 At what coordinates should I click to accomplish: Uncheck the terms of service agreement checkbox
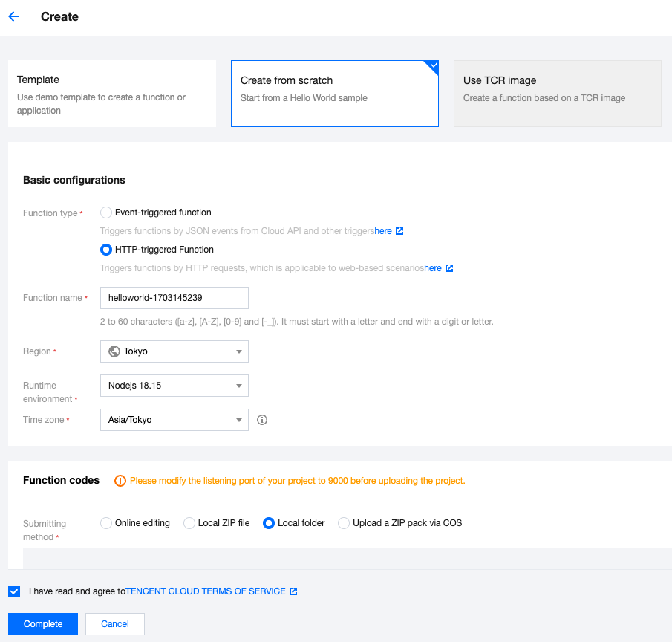point(14,591)
